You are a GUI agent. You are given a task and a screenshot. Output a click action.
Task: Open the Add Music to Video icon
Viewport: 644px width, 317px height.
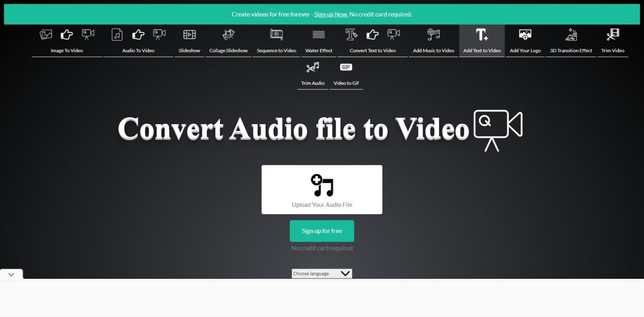[x=433, y=35]
